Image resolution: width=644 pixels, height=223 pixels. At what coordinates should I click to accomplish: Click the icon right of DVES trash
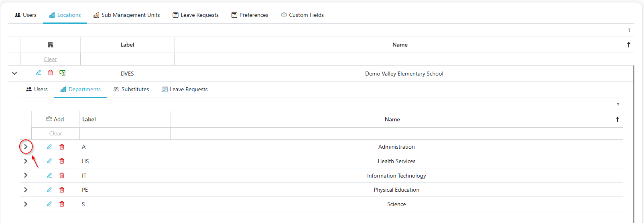[63, 73]
